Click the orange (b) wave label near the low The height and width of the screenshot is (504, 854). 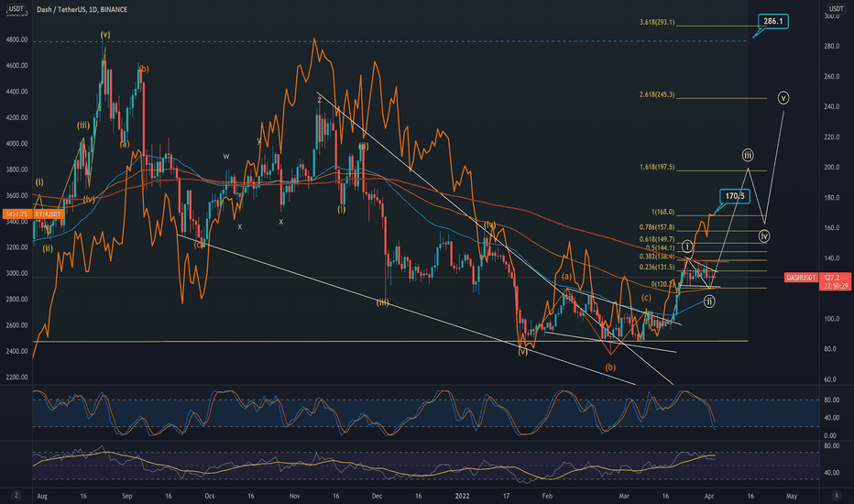(x=610, y=367)
